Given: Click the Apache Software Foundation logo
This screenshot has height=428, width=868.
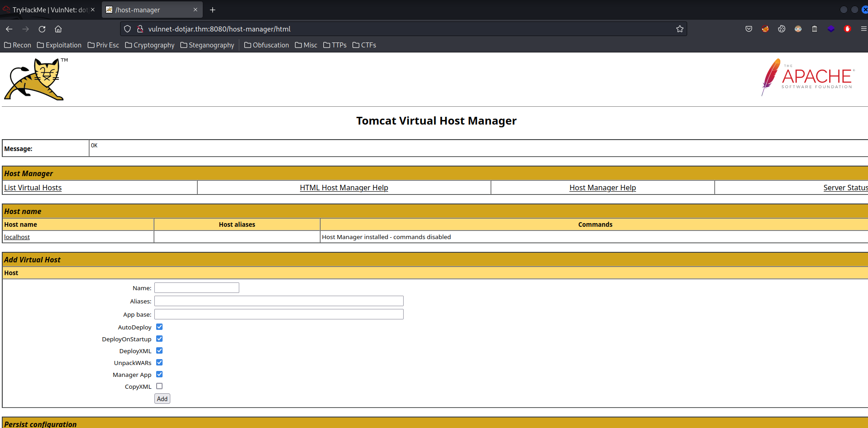Looking at the screenshot, I should click(x=807, y=77).
